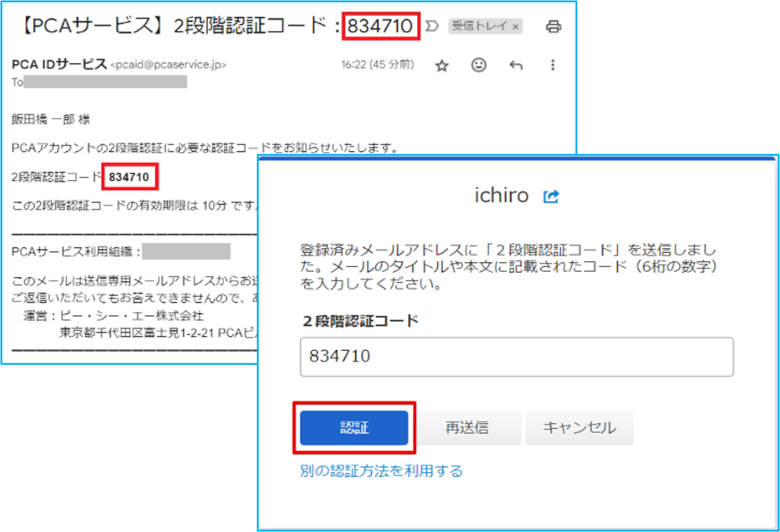Open the 別の認証方法を利用する link
Image resolution: width=780 pixels, height=532 pixels.
point(381,471)
